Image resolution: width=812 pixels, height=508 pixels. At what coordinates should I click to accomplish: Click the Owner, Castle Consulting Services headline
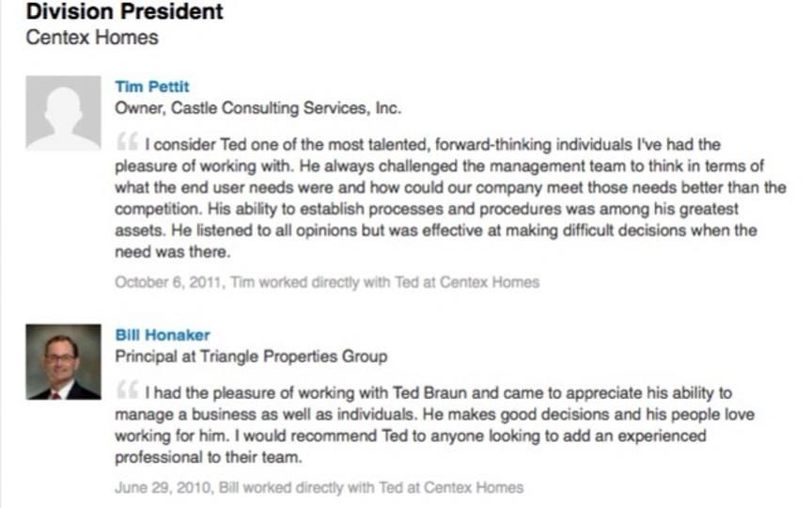[x=258, y=108]
